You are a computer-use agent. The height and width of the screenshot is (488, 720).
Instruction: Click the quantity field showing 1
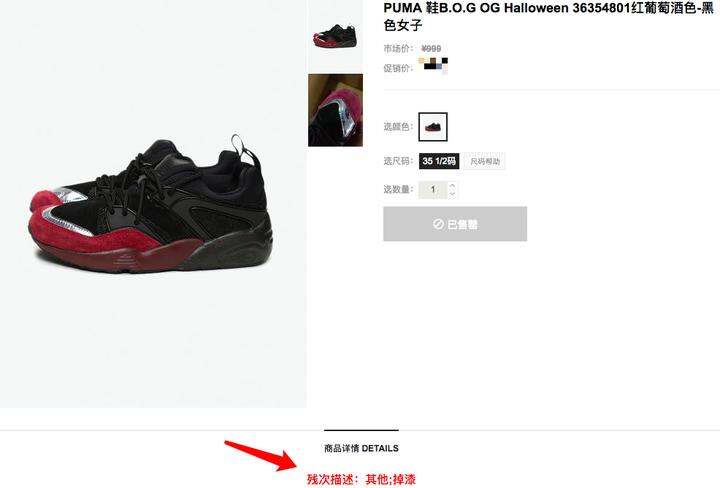tap(433, 189)
